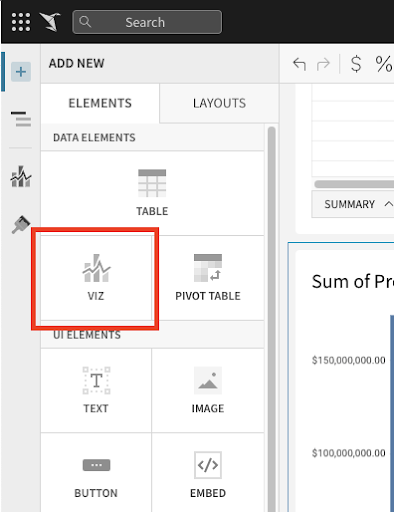Open the format paintbrush sidebar icon
394x512 pixels.
(21, 224)
